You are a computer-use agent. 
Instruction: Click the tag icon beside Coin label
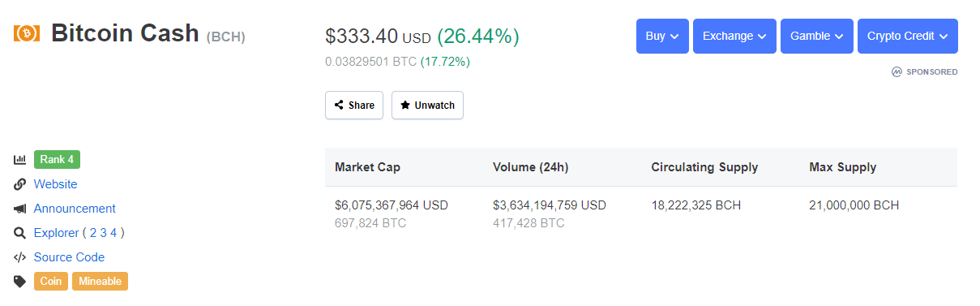[x=20, y=282]
